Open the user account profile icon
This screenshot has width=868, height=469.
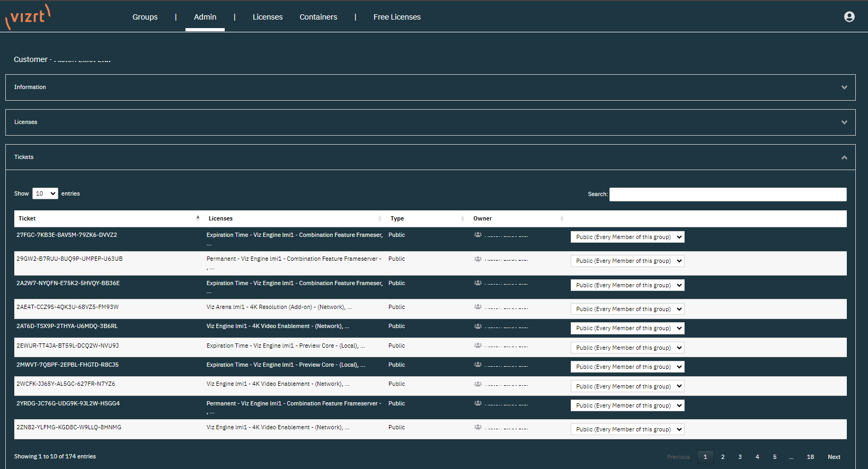pyautogui.click(x=849, y=17)
